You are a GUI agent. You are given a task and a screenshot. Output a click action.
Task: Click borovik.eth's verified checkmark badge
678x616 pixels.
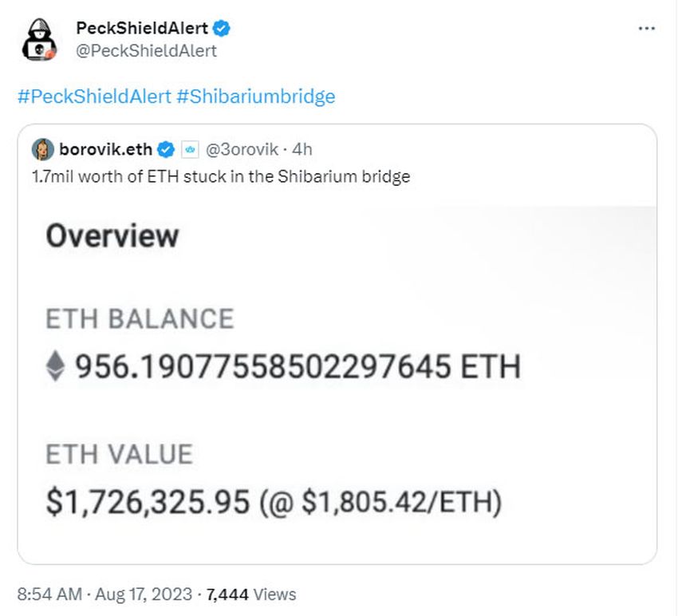coord(166,150)
